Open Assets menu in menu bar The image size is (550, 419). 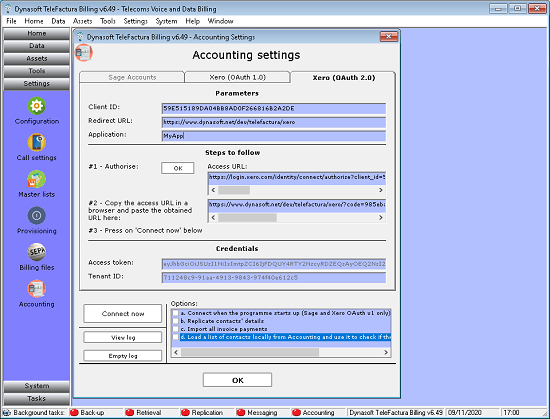[82, 21]
